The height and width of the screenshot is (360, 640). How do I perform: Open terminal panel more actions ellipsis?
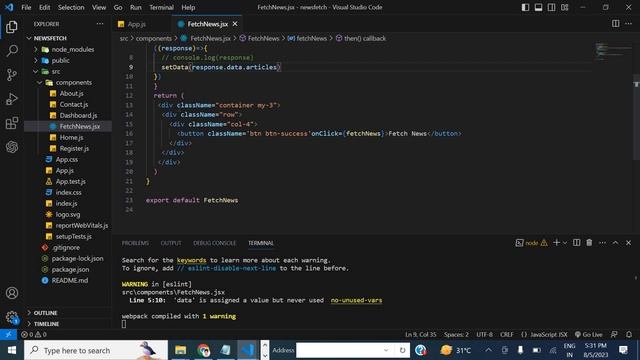pos(602,243)
